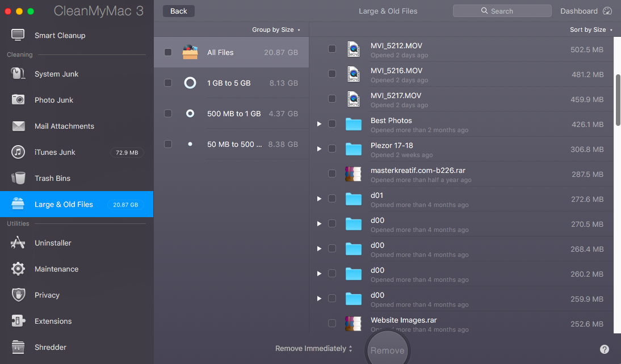Check the All Files checkbox

point(168,52)
